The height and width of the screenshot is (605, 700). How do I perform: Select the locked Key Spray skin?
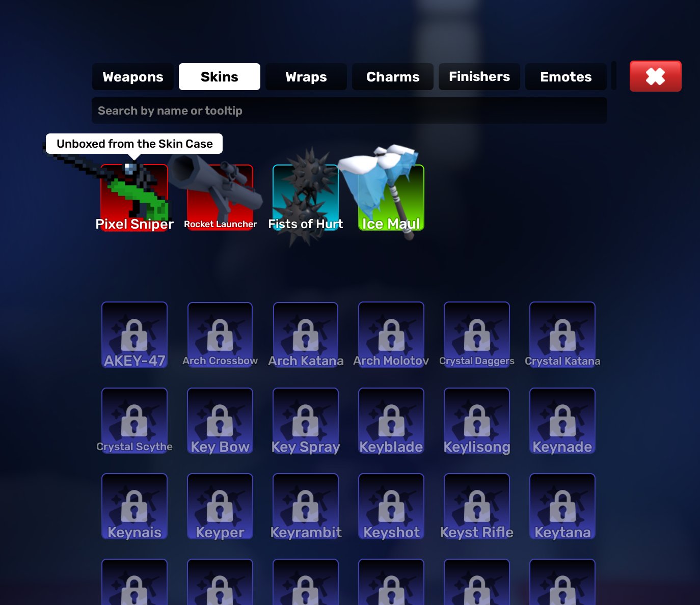306,421
